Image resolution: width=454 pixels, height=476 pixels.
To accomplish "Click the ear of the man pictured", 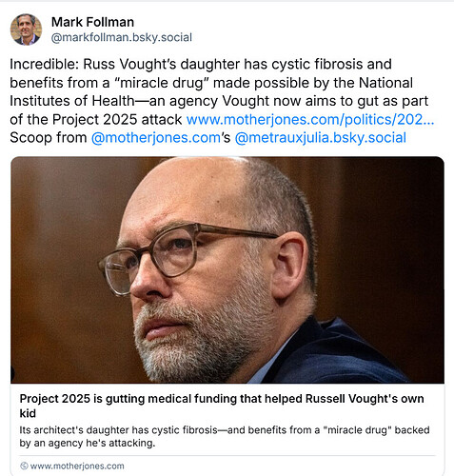I will [x=288, y=265].
